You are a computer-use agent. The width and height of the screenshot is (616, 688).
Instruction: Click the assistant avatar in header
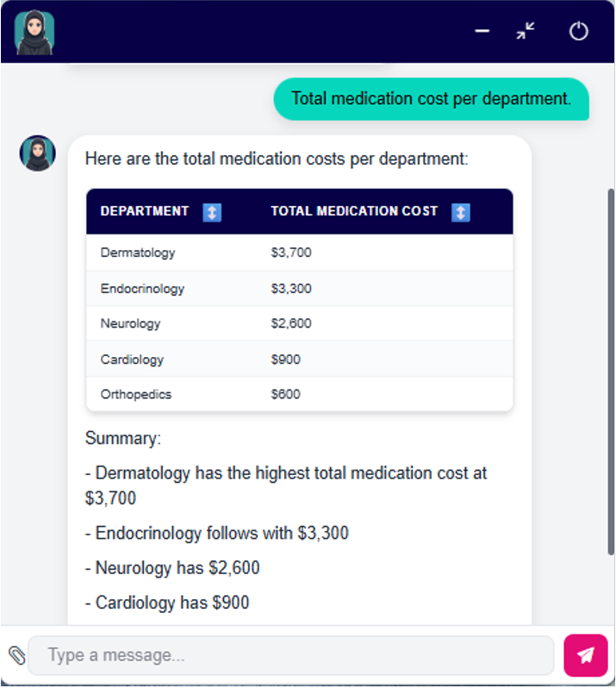[34, 32]
